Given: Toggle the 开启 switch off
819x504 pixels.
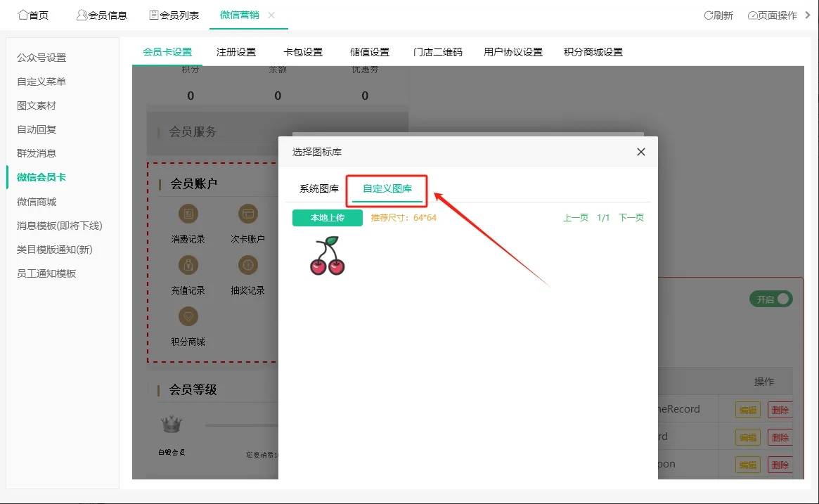Looking at the screenshot, I should tap(771, 299).
